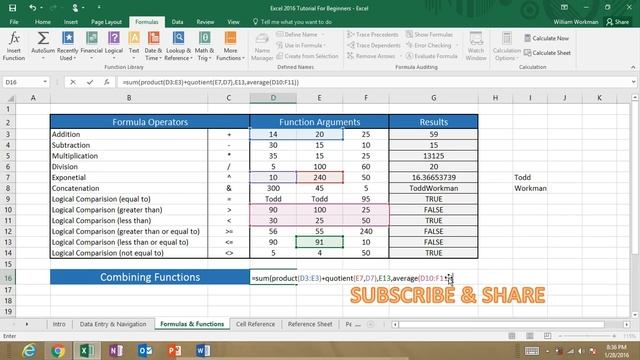Open the Logical functions list
This screenshot has width=640, height=360.
click(x=114, y=47)
